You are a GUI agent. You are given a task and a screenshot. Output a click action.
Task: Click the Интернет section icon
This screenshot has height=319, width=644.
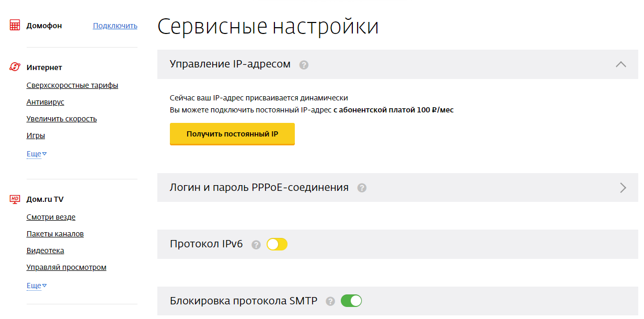(x=15, y=67)
